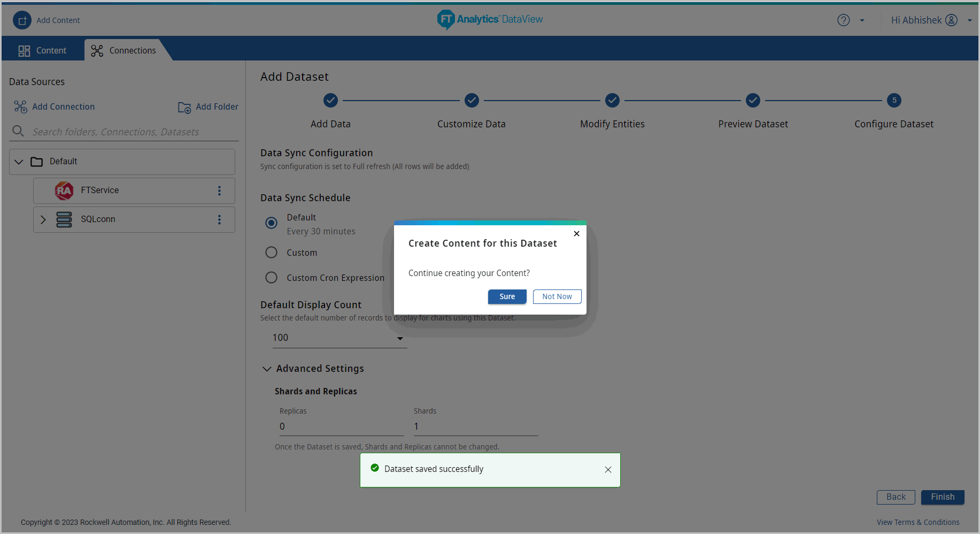Switch to the Content tab

point(43,50)
